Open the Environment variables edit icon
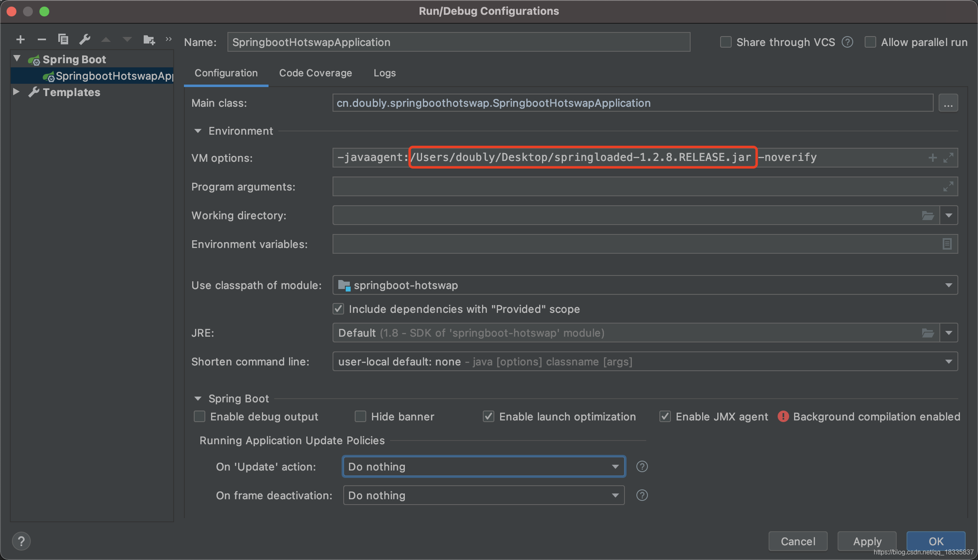978x560 pixels. point(947,244)
